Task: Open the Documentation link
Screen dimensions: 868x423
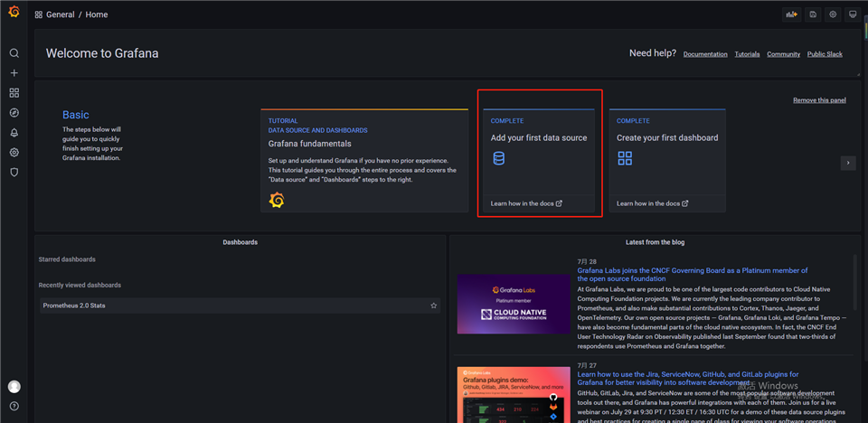Action: [705, 54]
